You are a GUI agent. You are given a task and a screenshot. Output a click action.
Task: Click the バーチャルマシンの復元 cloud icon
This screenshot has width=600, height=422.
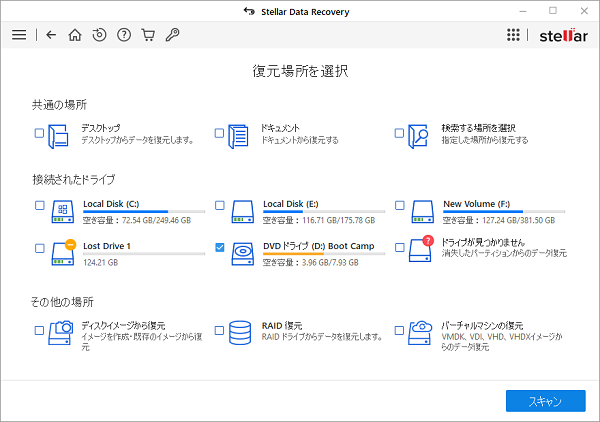click(420, 333)
